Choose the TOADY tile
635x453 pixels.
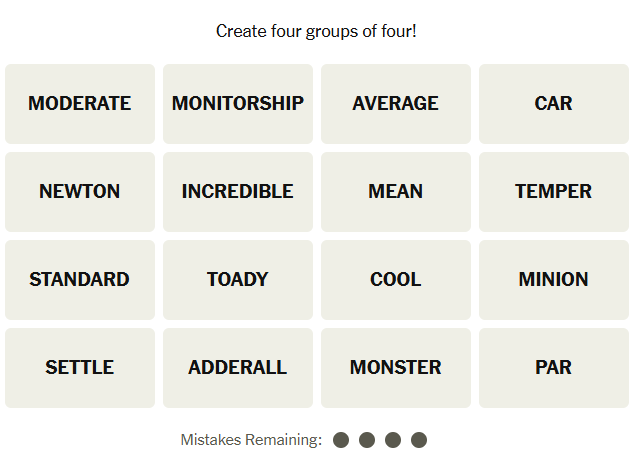point(238,280)
